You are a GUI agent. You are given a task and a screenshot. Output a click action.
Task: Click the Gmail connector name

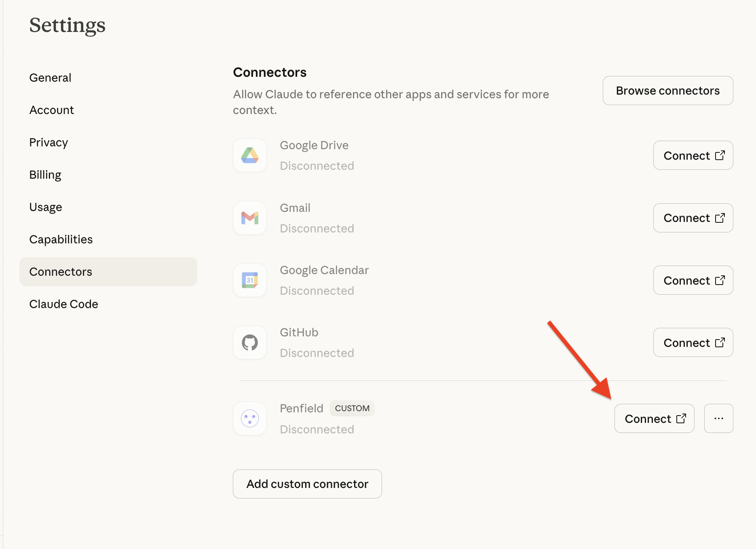pos(295,208)
